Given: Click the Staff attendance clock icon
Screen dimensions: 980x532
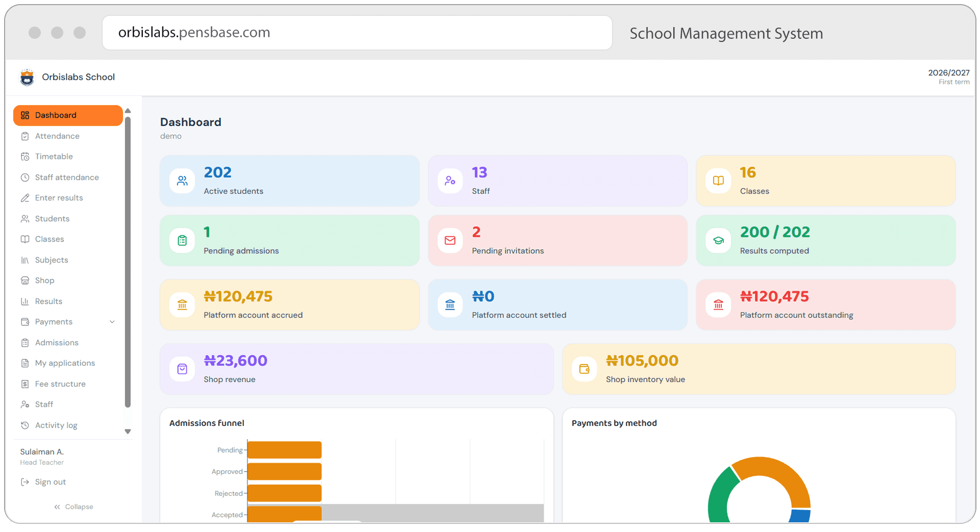Looking at the screenshot, I should (x=24, y=178).
